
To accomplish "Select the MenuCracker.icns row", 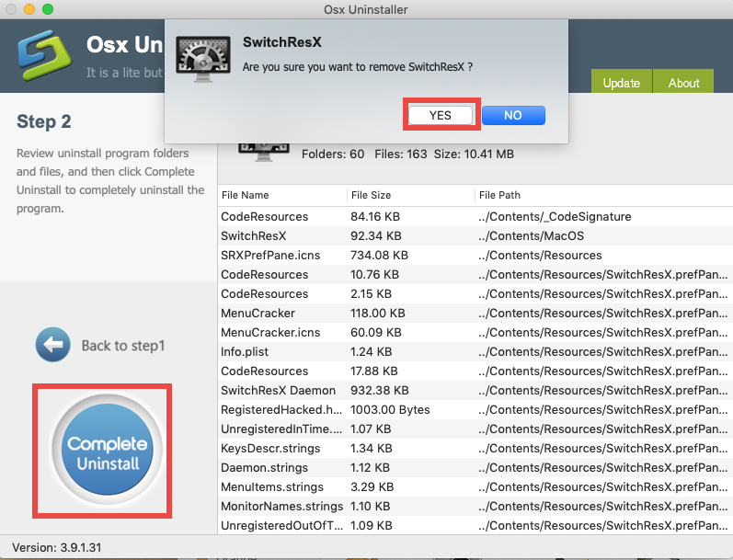I will pyautogui.click(x=475, y=332).
